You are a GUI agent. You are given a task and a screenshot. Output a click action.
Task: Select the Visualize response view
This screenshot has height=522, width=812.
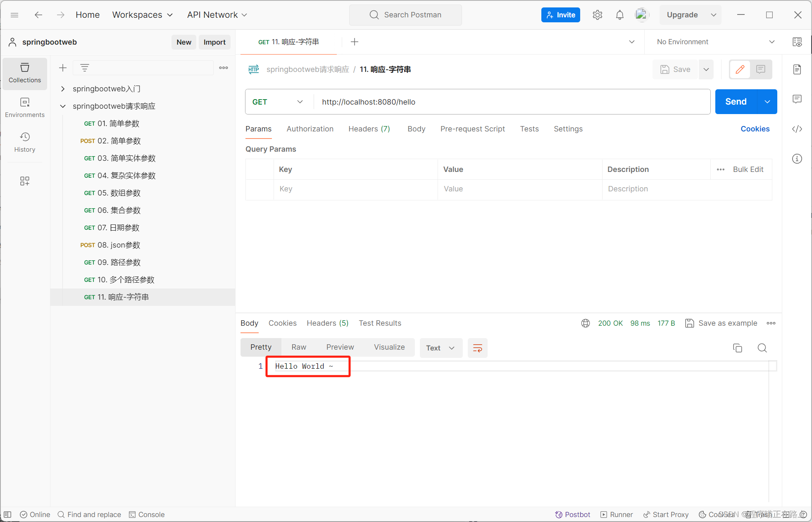[x=389, y=347]
